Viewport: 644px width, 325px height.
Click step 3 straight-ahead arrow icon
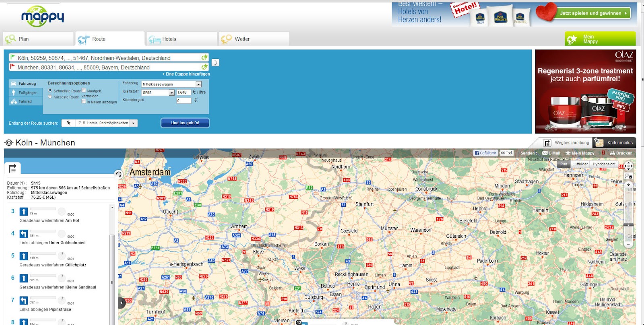[24, 212]
